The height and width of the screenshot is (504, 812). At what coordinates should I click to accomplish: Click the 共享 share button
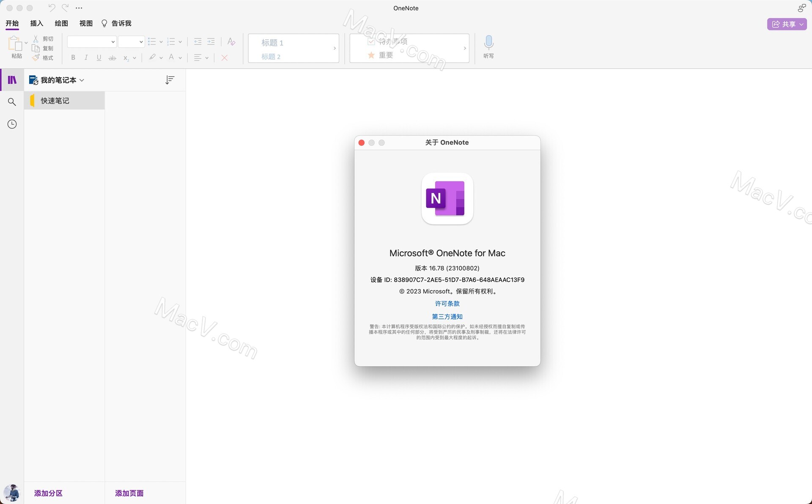[787, 24]
